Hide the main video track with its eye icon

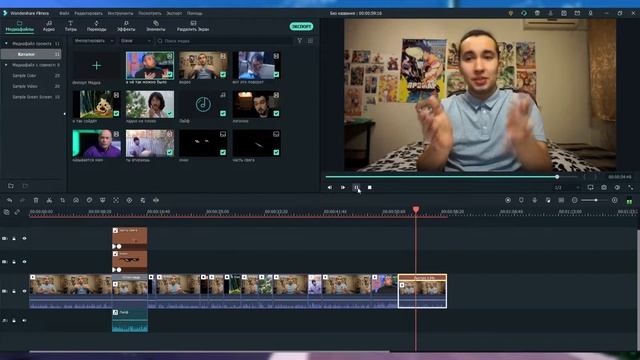(24, 291)
